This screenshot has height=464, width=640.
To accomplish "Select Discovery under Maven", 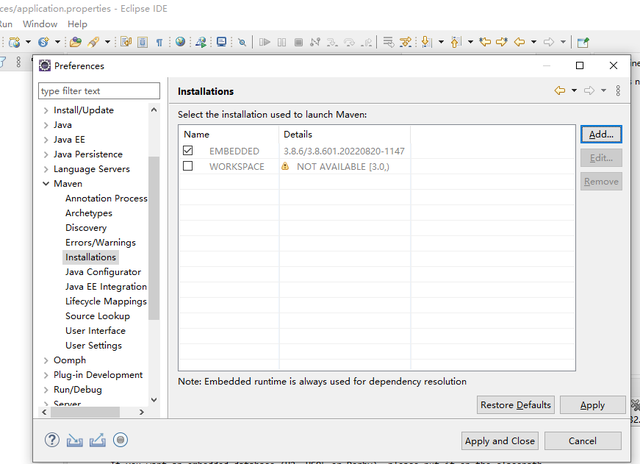I will pos(86,228).
